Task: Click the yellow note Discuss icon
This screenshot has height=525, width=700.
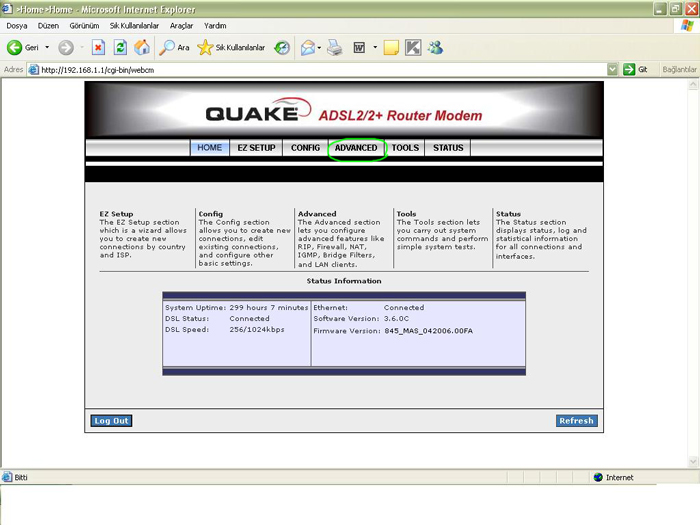Action: click(391, 47)
